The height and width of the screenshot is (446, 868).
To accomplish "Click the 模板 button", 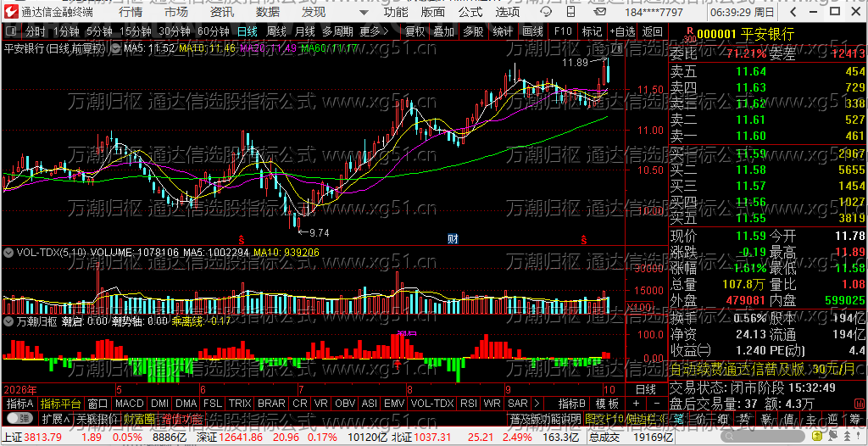I will tap(607, 404).
